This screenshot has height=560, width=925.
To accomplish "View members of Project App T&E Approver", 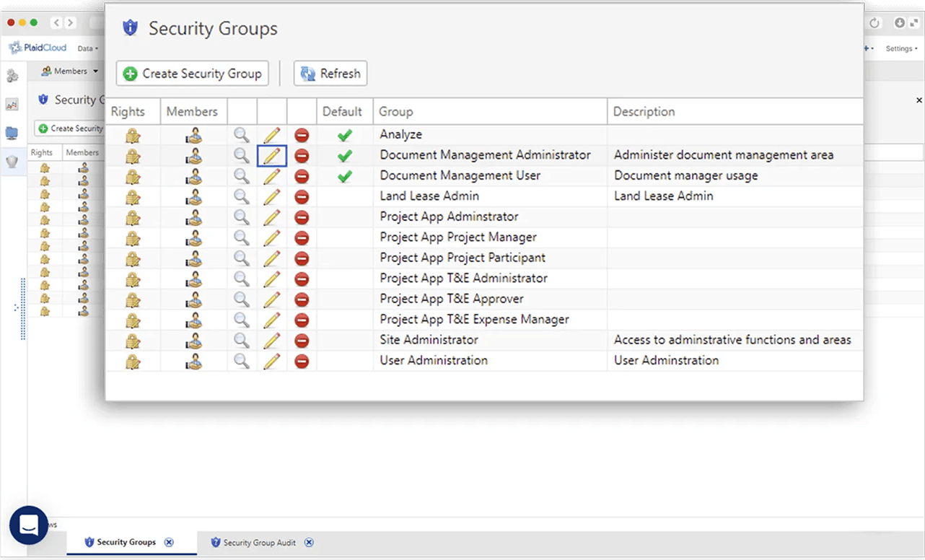I will 193,299.
